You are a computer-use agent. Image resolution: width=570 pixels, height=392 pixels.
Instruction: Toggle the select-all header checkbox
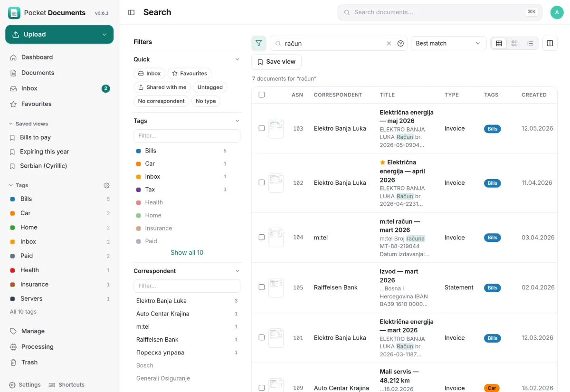coord(262,95)
